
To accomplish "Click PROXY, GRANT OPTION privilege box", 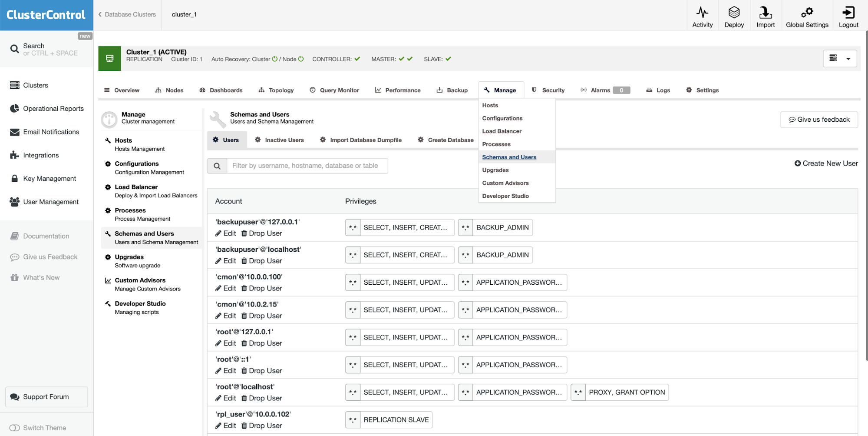I will pos(620,392).
